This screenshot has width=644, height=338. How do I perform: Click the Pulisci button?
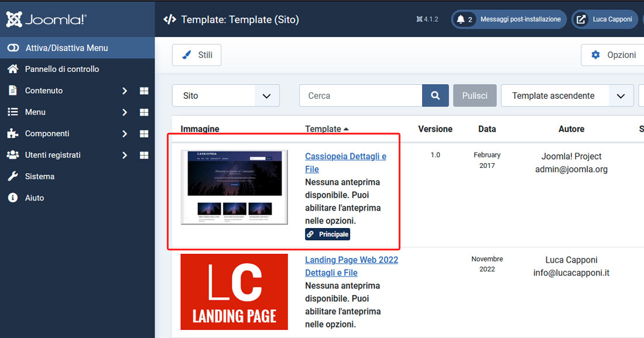(475, 95)
